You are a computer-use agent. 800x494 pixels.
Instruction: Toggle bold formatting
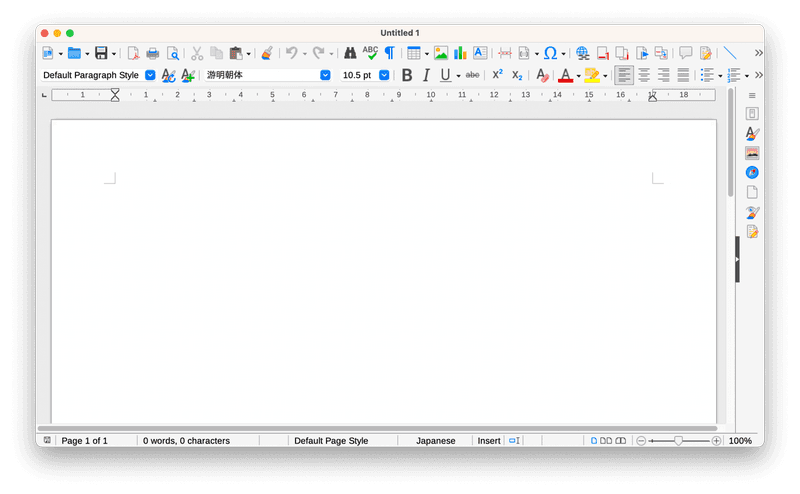(x=407, y=76)
